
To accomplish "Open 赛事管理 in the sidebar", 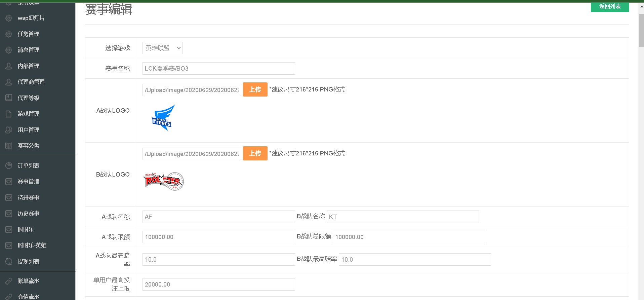I will click(29, 182).
